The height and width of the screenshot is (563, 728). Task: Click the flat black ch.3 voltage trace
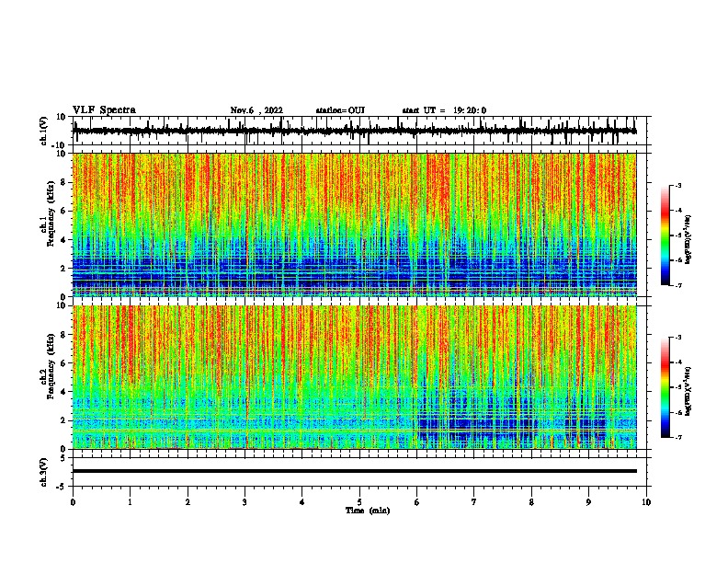(355, 471)
